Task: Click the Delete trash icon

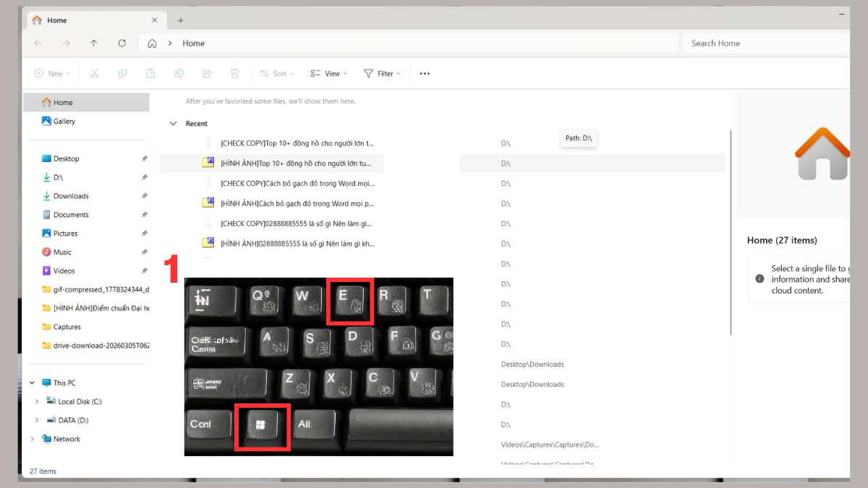Action: click(234, 73)
